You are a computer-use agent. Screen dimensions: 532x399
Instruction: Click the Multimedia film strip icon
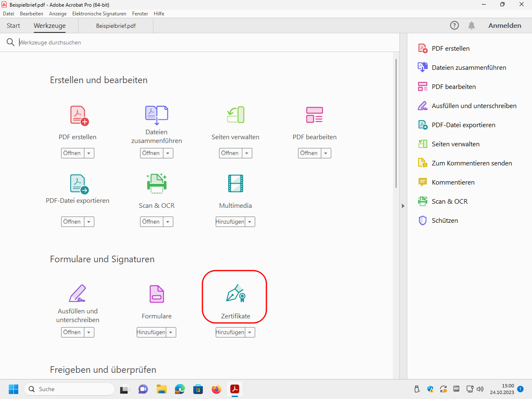point(236,184)
